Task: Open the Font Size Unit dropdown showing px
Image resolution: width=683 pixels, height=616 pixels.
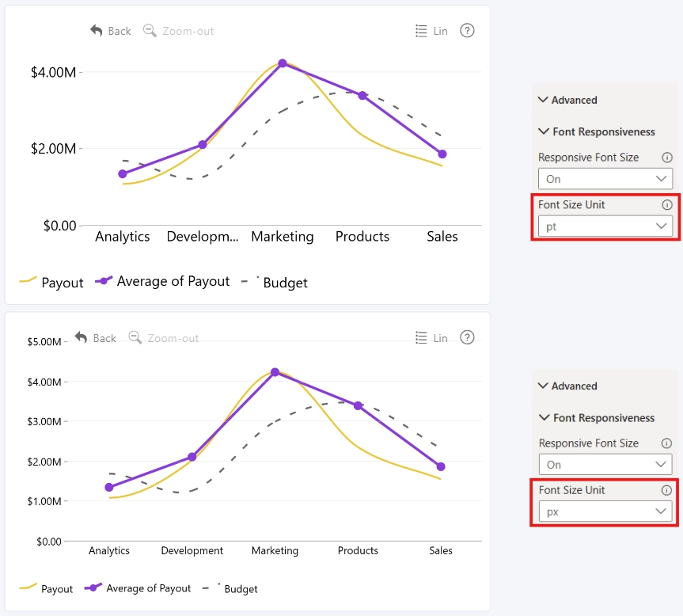Action: tap(605, 511)
